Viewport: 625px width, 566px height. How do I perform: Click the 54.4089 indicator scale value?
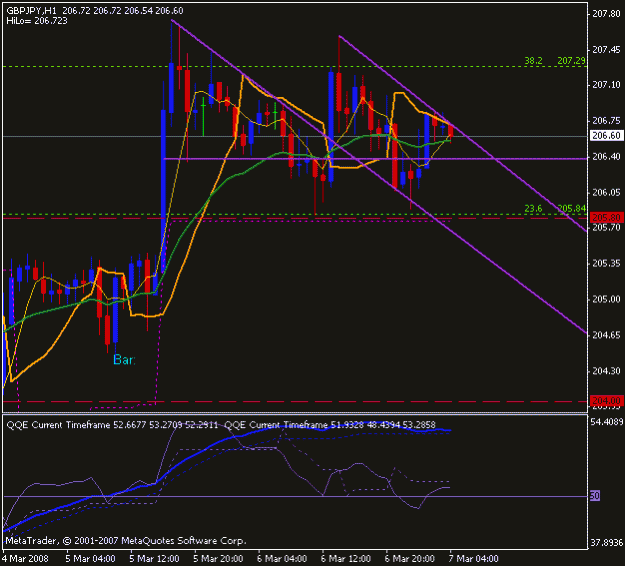(606, 422)
